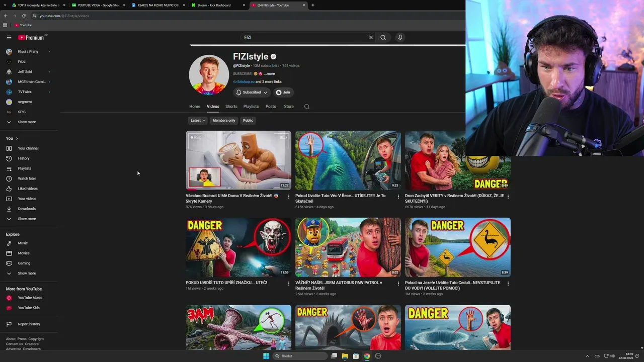This screenshot has width=644, height=362.
Task: Go back in the browser
Action: (6, 16)
